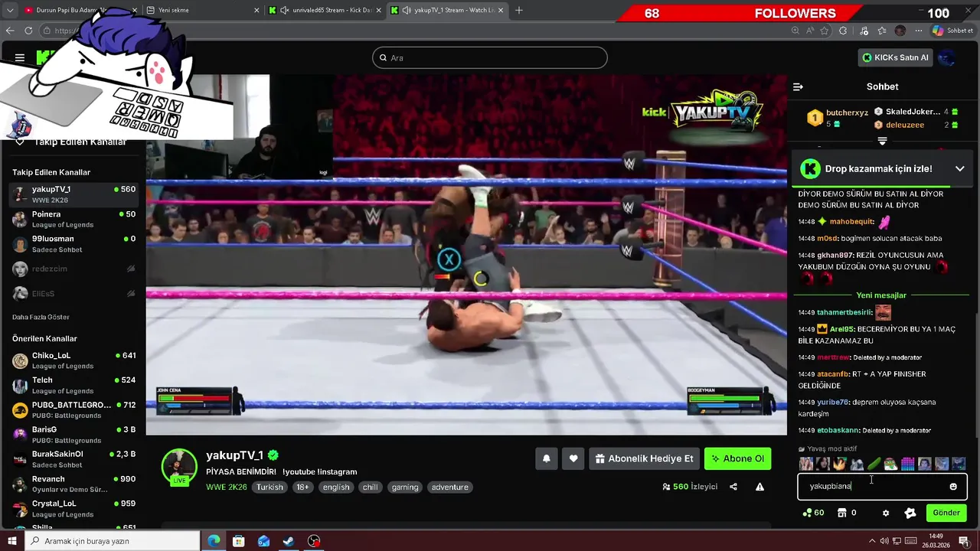Click the report warning triangle icon
Viewport: 980px width, 551px height.
coord(759,487)
